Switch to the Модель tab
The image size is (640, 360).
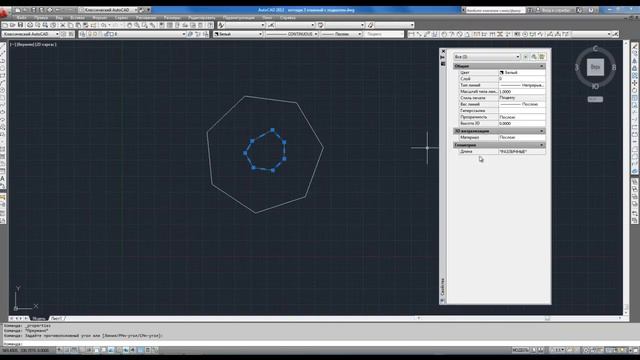point(39,318)
